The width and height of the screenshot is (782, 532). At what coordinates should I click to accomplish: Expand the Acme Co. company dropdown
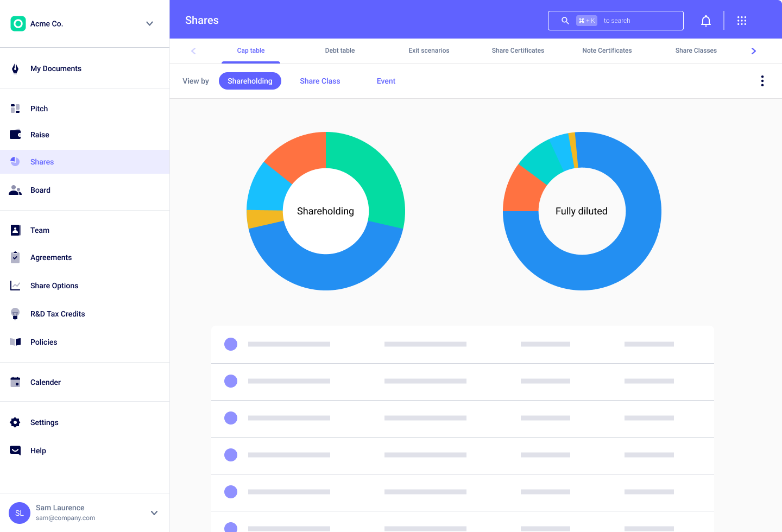tap(149, 23)
